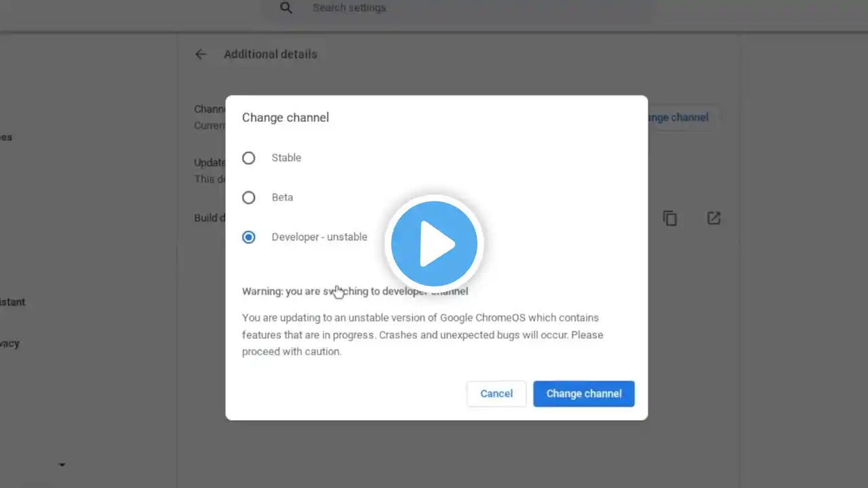Select the Beta channel radio button

(249, 197)
